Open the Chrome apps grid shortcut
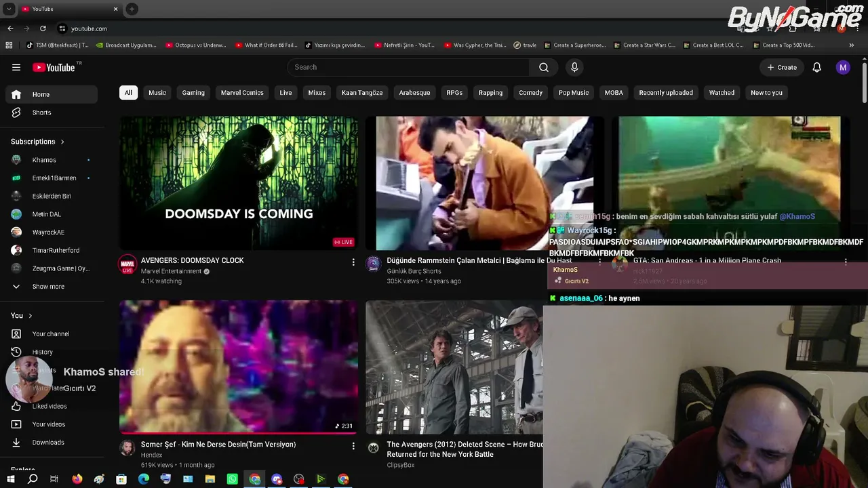Viewport: 868px width, 488px height. (x=9, y=45)
